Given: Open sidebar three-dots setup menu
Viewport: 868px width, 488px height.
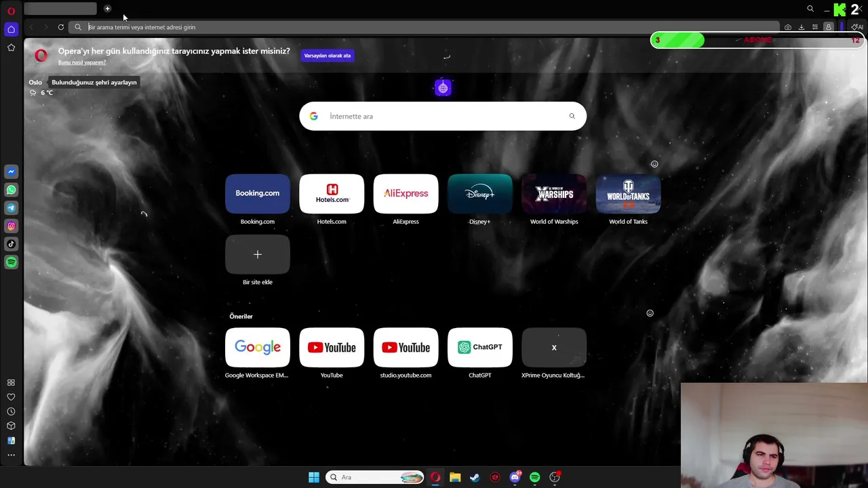Looking at the screenshot, I should (11, 455).
